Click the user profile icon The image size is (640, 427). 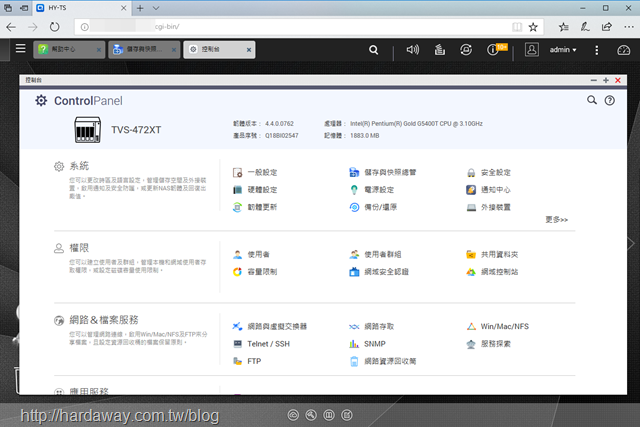coord(531,50)
